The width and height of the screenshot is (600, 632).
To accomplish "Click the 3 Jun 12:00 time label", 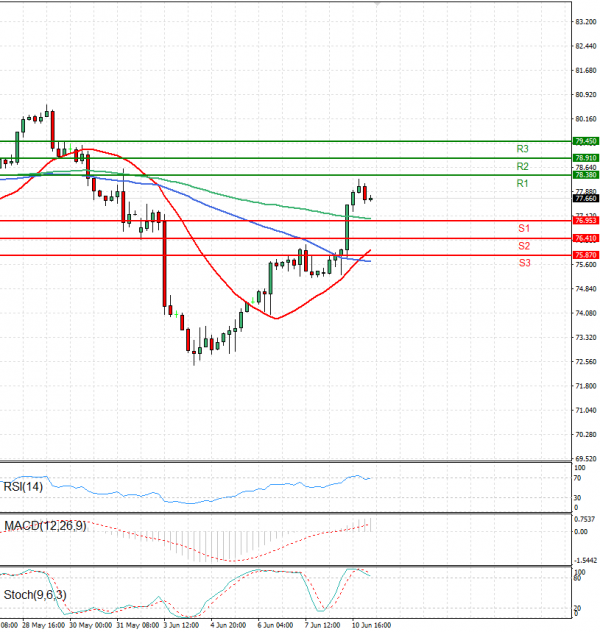I will click(x=182, y=625).
